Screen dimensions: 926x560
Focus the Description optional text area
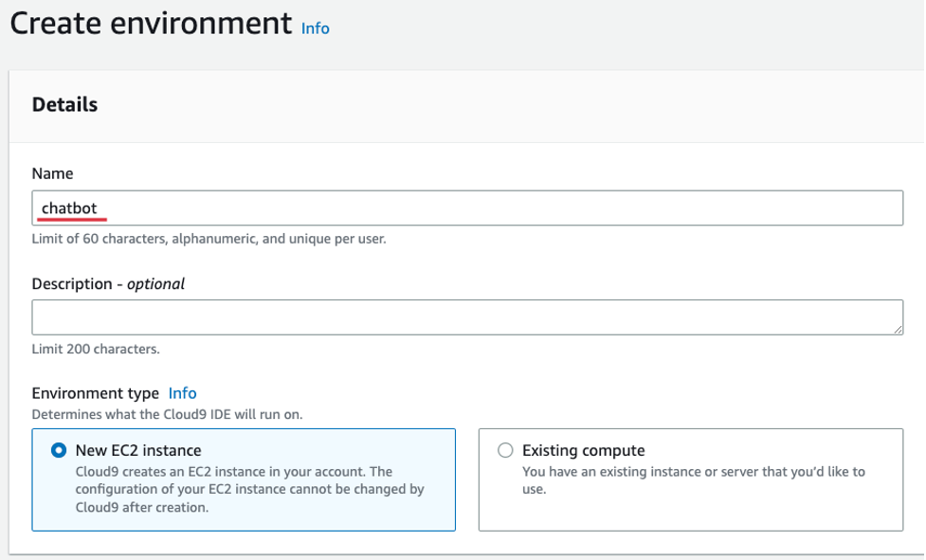tap(466, 317)
